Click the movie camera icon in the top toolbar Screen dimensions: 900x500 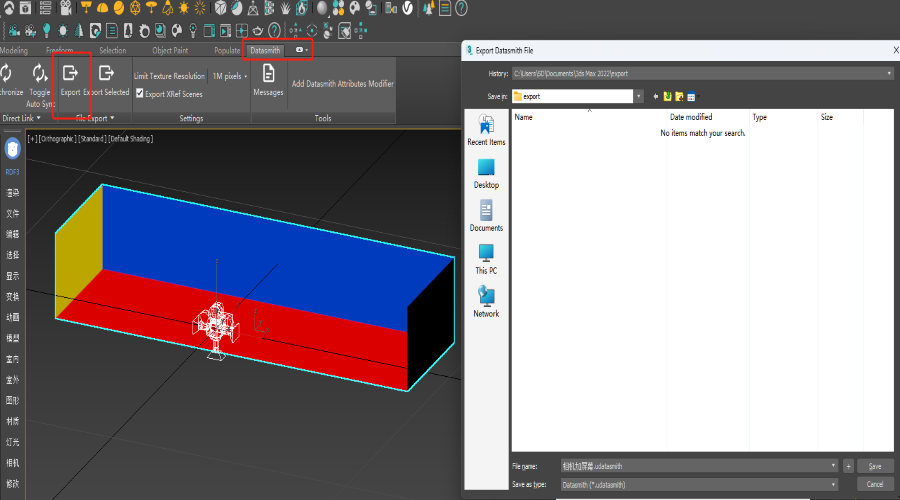[x=66, y=8]
